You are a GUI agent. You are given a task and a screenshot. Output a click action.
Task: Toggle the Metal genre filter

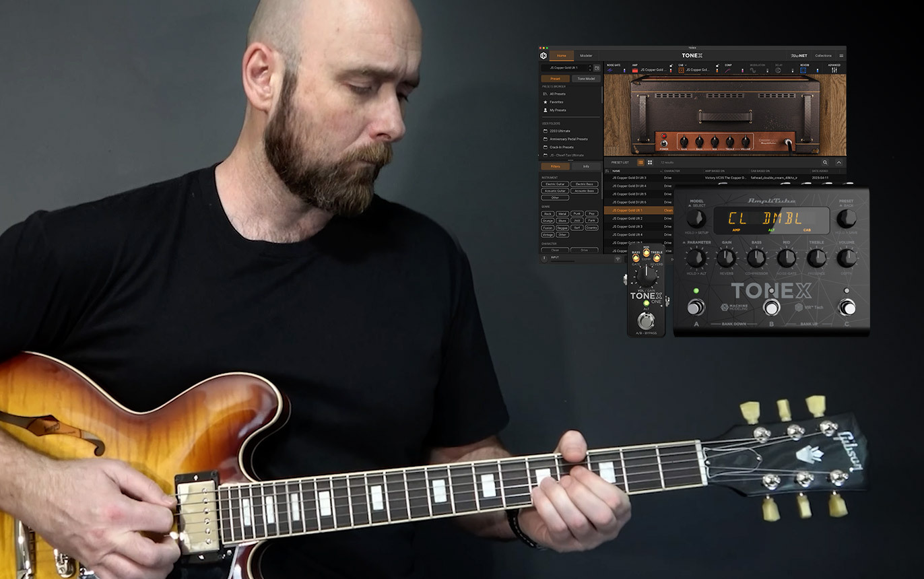pyautogui.click(x=562, y=213)
